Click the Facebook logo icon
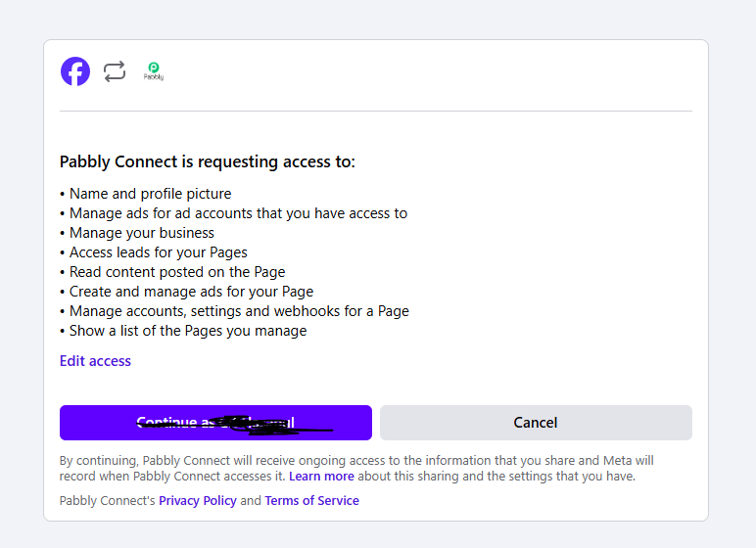The width and height of the screenshot is (756, 548). click(x=75, y=71)
